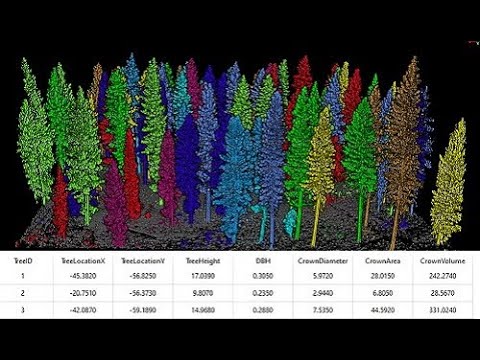Click the TreeLocationY column header
Viewport: 480px width, 360px height.
click(143, 261)
